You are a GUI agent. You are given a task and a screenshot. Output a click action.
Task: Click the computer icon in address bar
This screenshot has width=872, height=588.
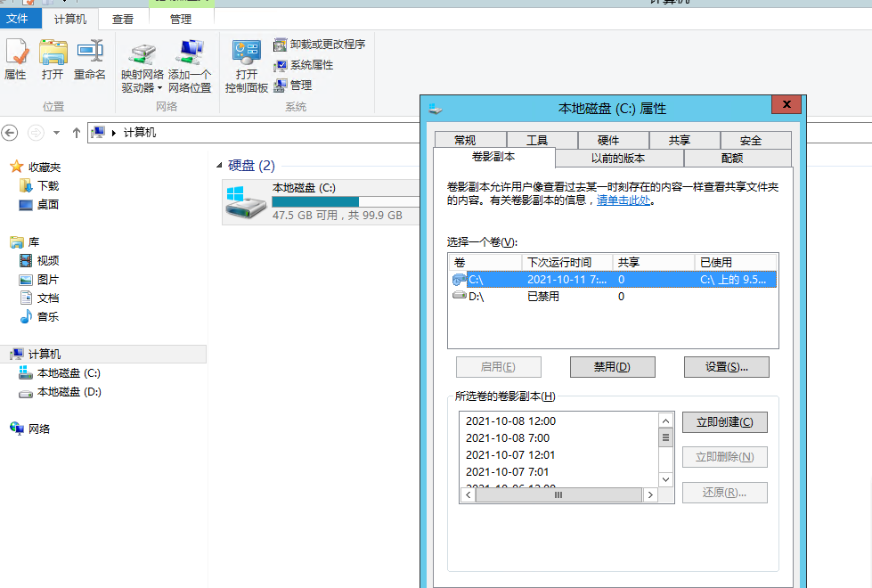coord(99,133)
